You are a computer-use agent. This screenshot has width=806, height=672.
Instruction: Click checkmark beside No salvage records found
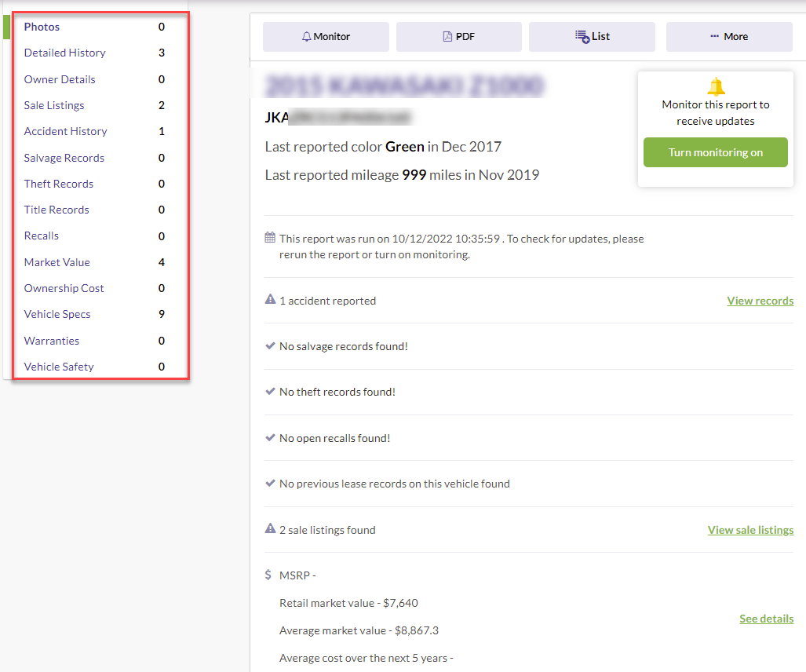(270, 346)
